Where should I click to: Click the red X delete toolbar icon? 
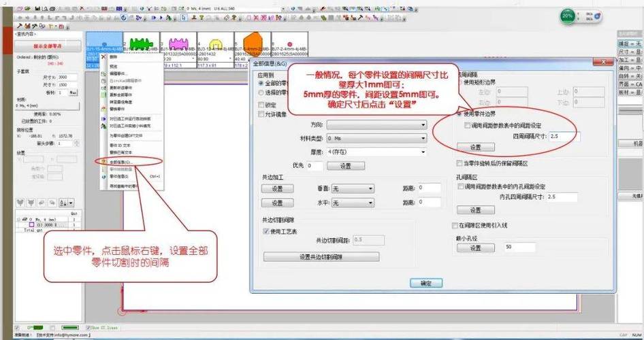(x=82, y=9)
